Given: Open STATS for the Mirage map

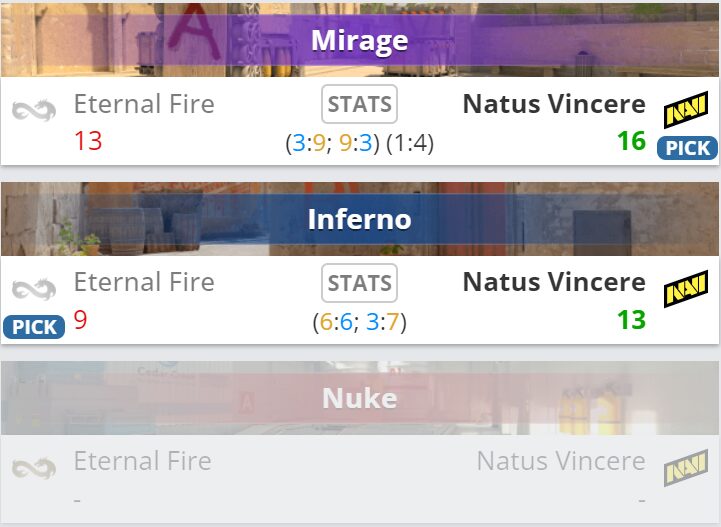Looking at the screenshot, I should coord(360,104).
